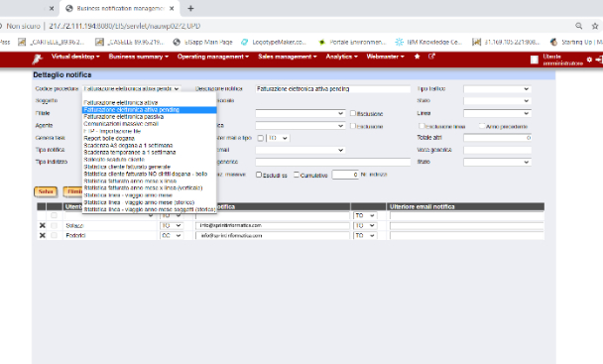Delete the Federici row with X icon

(x=43, y=235)
